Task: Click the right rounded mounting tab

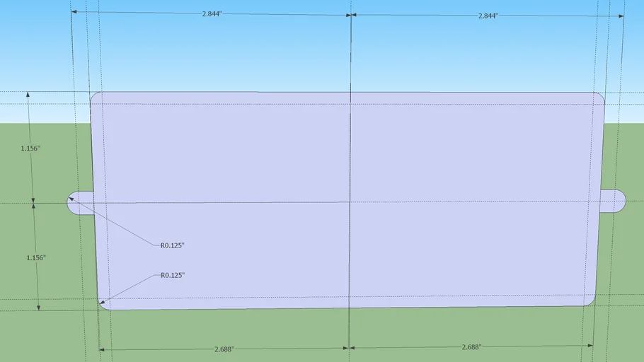Action: click(614, 201)
